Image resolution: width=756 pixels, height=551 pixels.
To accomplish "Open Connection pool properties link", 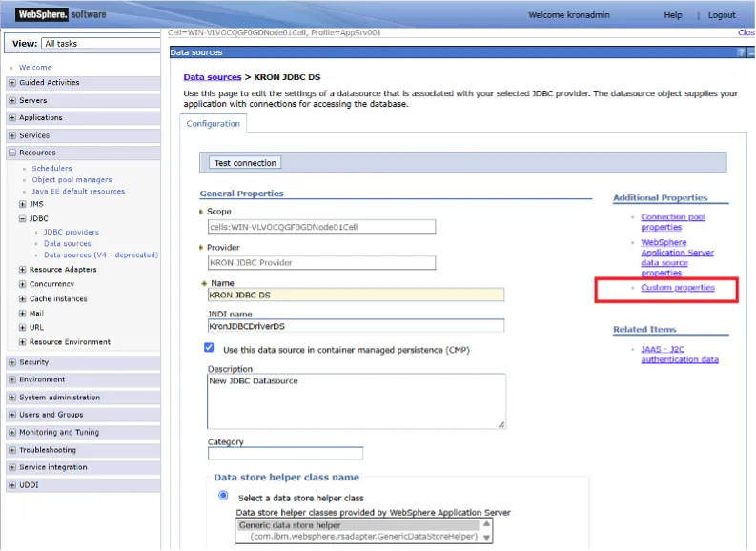I will pos(673,222).
